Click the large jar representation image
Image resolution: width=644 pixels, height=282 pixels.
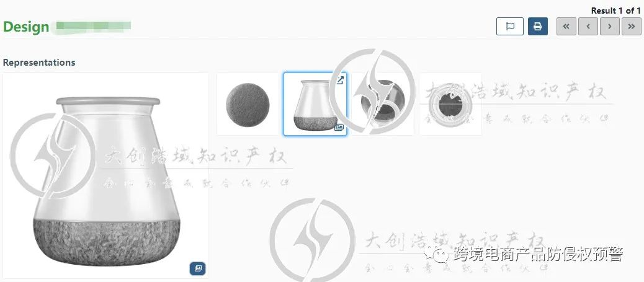(106, 176)
